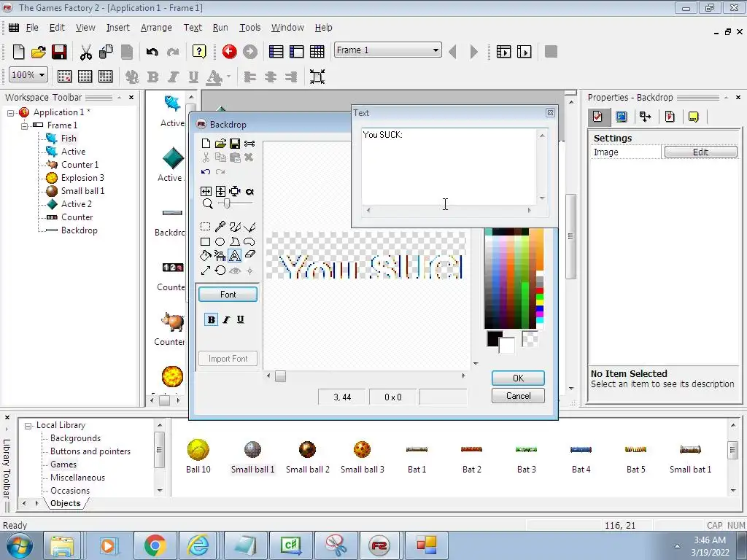Click the Cut scissors icon in main toolbar
747x560 pixels.
86,52
